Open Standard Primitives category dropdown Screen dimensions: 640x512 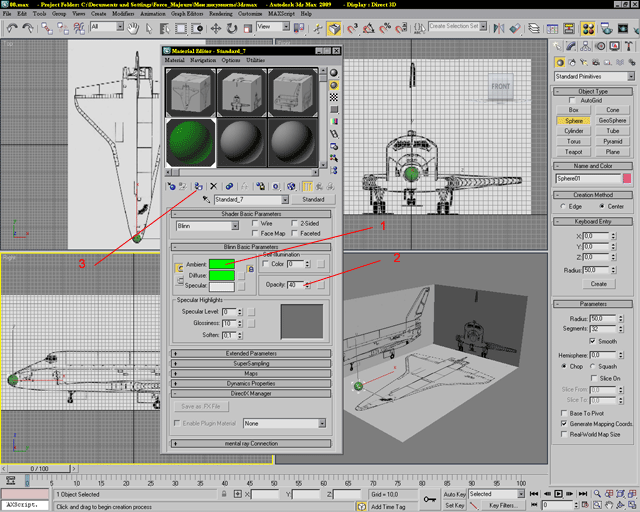tap(594, 76)
